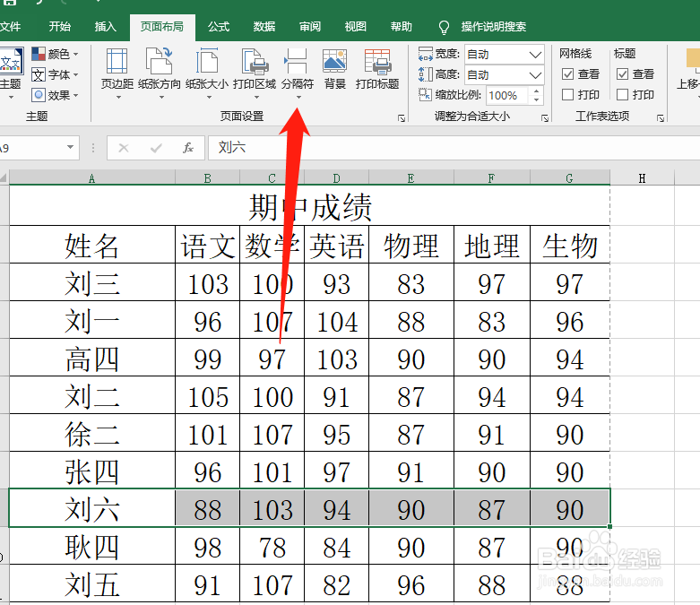This screenshot has height=605, width=700.
Task: Select the 页面布局 tab
Action: click(162, 27)
